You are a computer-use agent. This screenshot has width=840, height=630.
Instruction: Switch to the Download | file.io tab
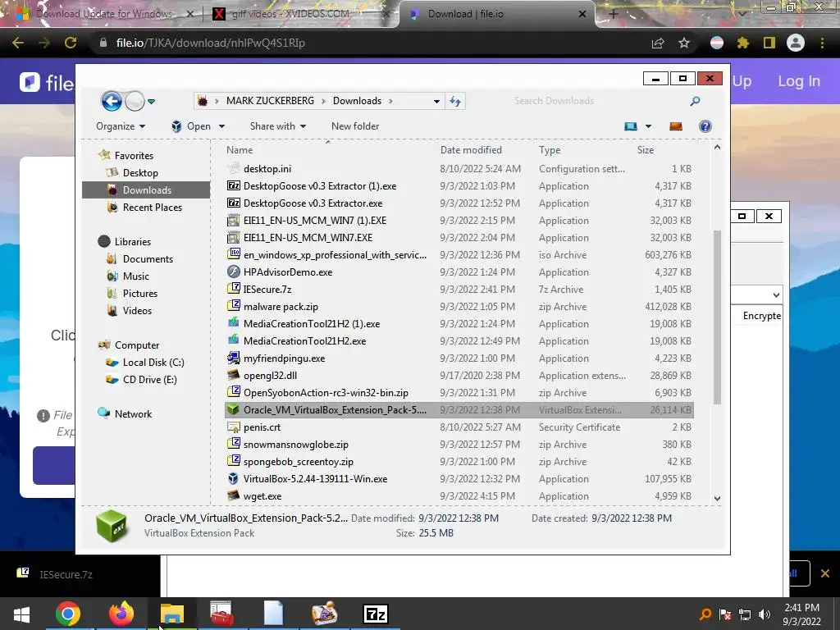(496, 14)
